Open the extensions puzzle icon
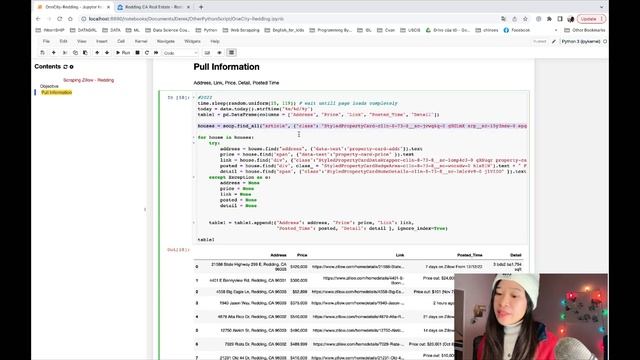Image resolution: width=640 pixels, height=360 pixels. [549, 19]
